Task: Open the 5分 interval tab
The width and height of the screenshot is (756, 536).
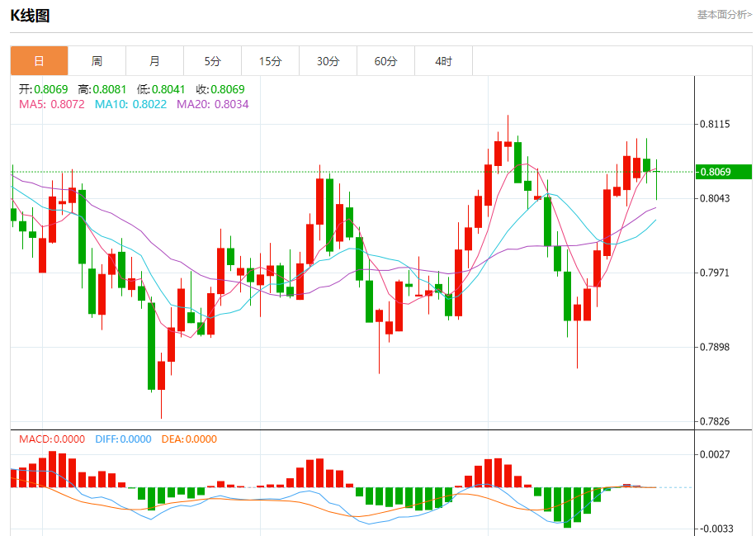Action: pyautogui.click(x=213, y=61)
